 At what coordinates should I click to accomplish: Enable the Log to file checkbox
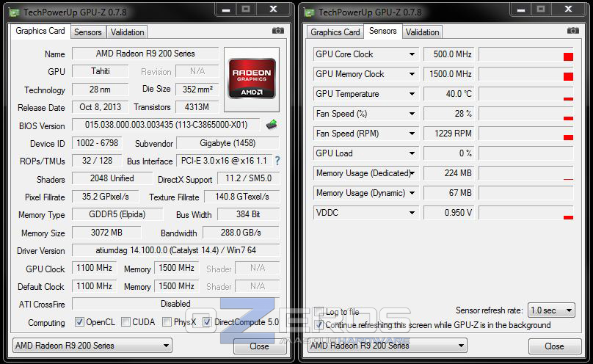click(319, 312)
